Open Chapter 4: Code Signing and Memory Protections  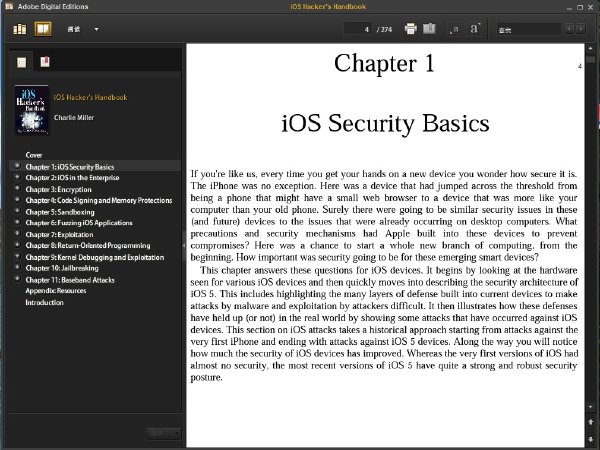[x=99, y=200]
